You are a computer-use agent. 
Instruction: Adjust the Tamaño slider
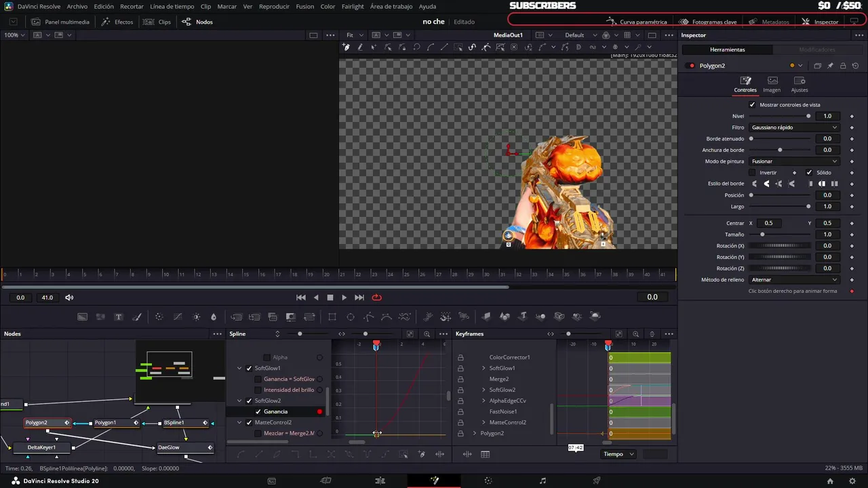pos(779,235)
